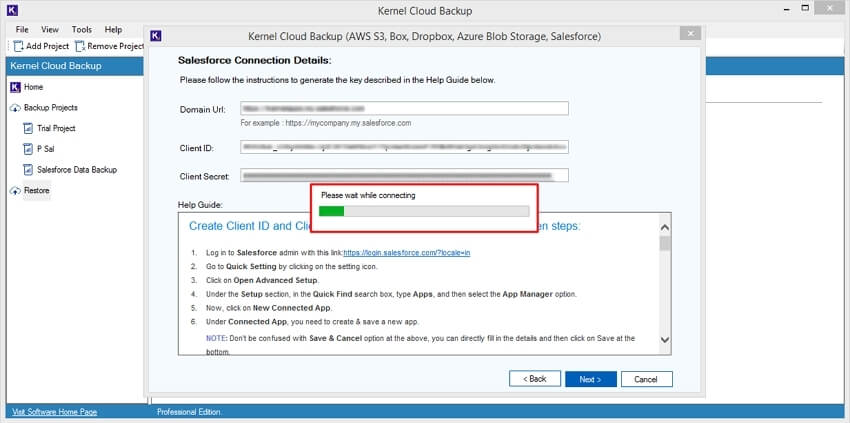The width and height of the screenshot is (850, 423).
Task: Click the Client Secret input field
Action: [404, 176]
